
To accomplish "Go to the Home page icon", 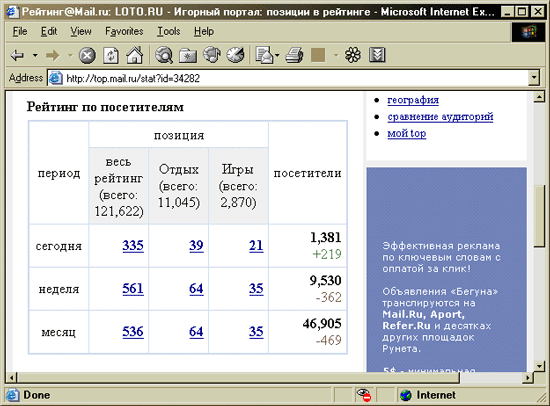I will (135, 55).
